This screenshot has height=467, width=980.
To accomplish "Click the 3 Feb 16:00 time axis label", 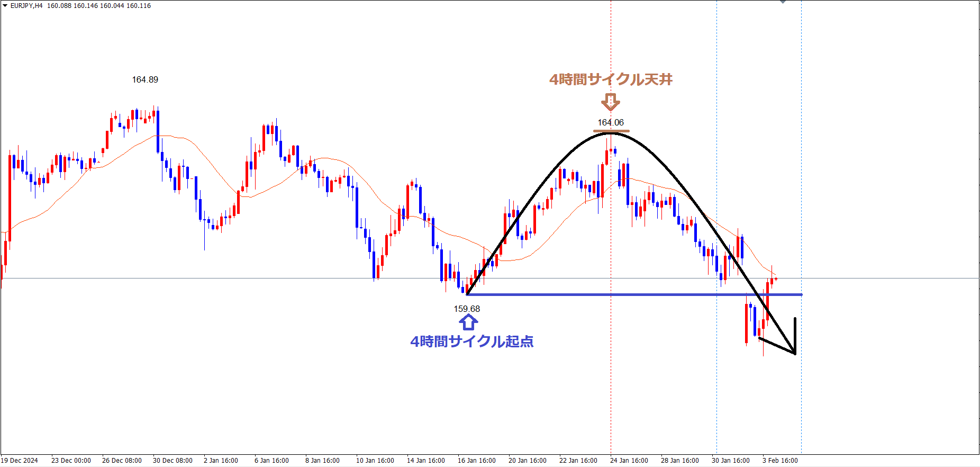I will coord(780,461).
